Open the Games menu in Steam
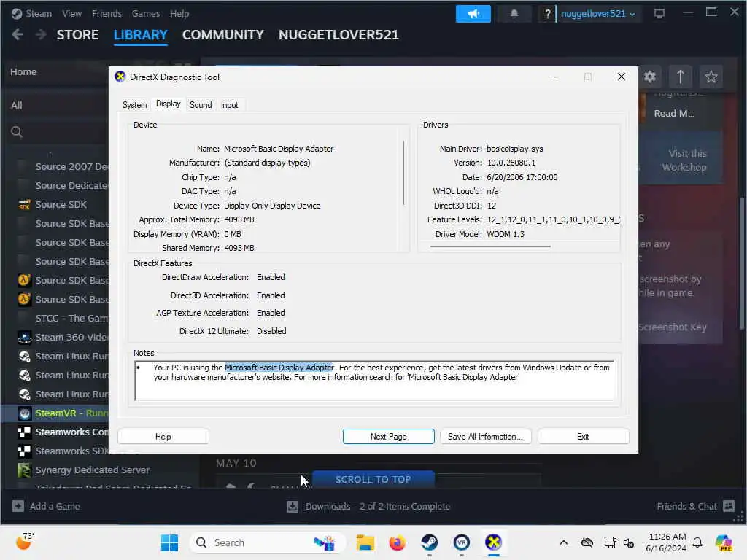Screen dimensions: 747x560 (146, 14)
